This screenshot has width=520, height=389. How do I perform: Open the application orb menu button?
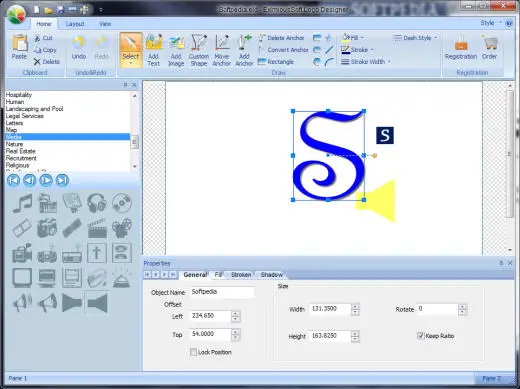[16, 15]
